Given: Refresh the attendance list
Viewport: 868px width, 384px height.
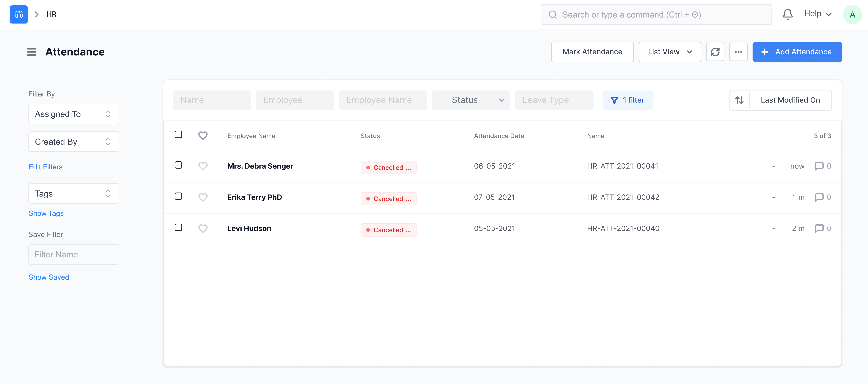Looking at the screenshot, I should pos(715,52).
